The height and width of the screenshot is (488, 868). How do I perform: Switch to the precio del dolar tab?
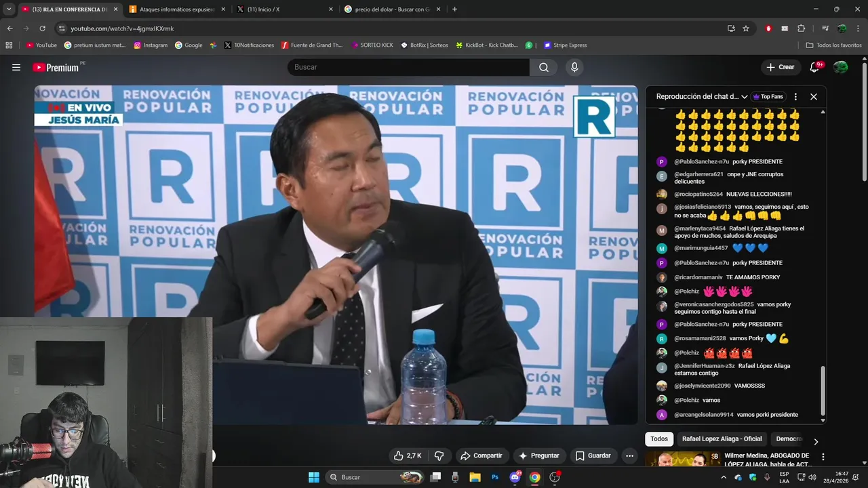[392, 9]
